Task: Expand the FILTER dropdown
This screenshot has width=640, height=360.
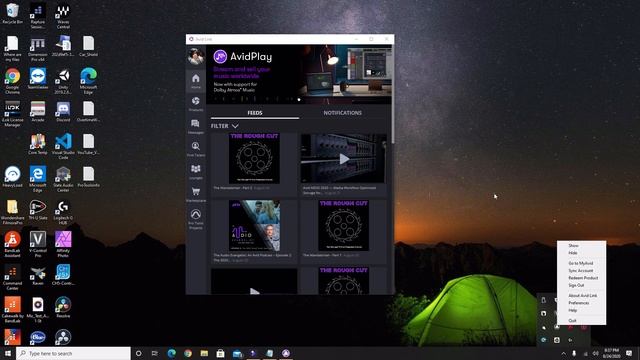Action: pos(224,126)
